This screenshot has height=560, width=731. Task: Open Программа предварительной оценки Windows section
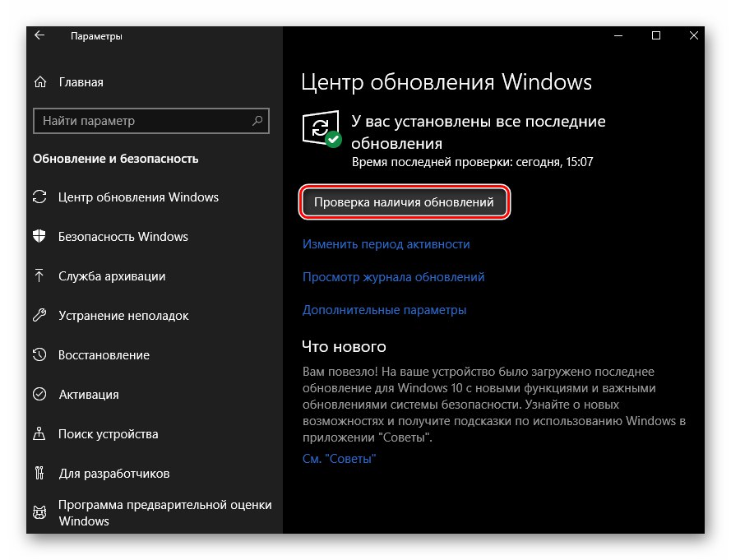[x=164, y=513]
